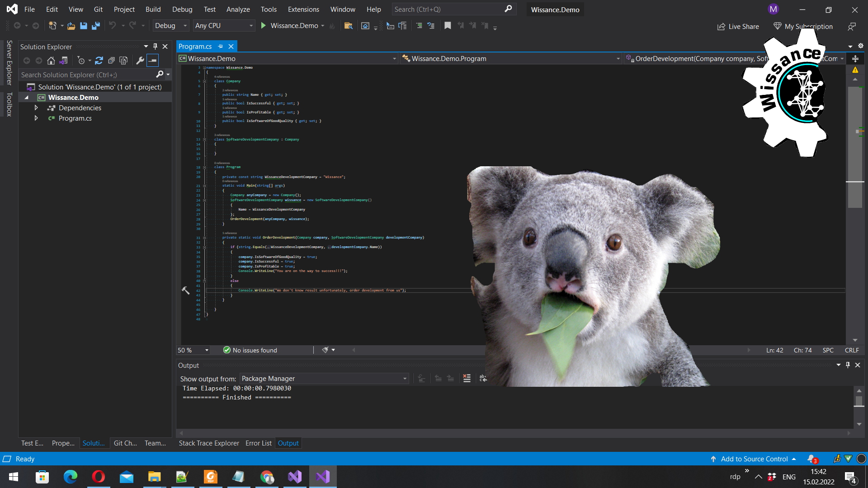Click Add to Source Control in status bar
The height and width of the screenshot is (488, 868).
(x=754, y=459)
